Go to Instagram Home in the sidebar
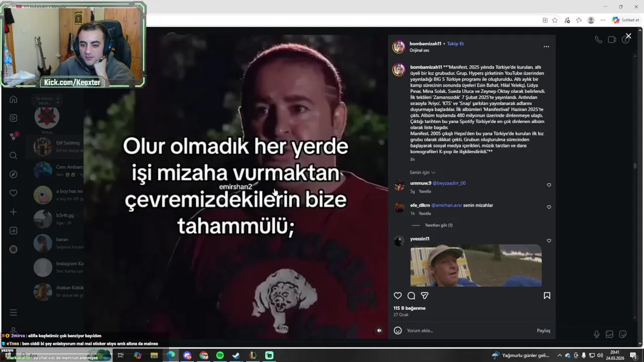This screenshot has width=644, height=362. click(14, 99)
